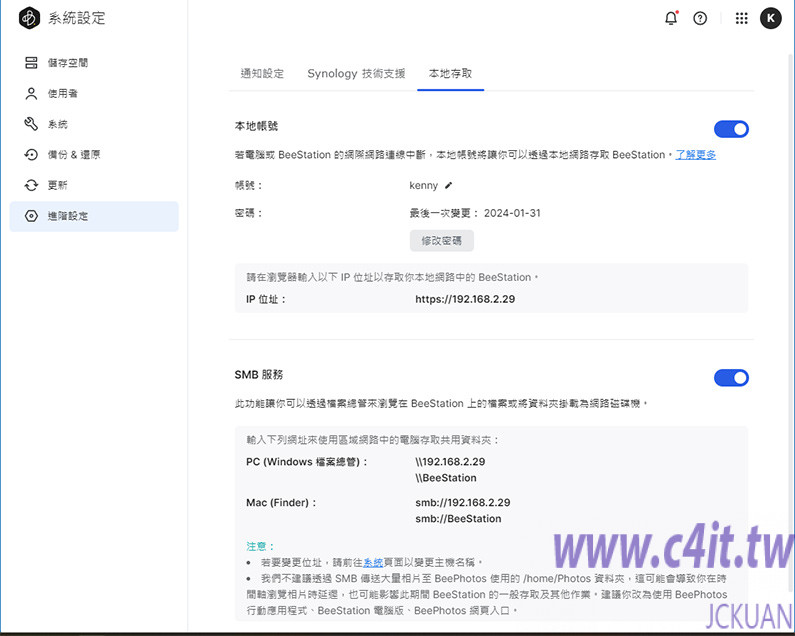Image resolution: width=795 pixels, height=636 pixels.
Task: Click the https://192.168.2.29 IP address text
Action: (x=465, y=299)
